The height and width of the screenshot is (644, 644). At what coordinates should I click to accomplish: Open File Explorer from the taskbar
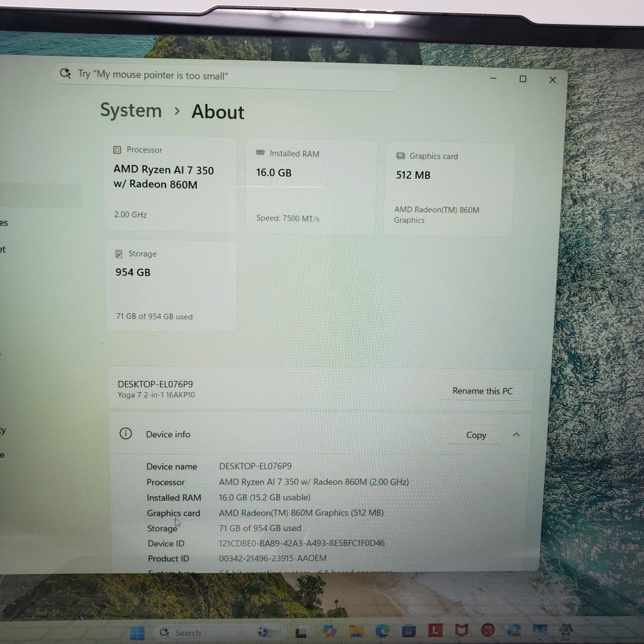[x=356, y=631]
